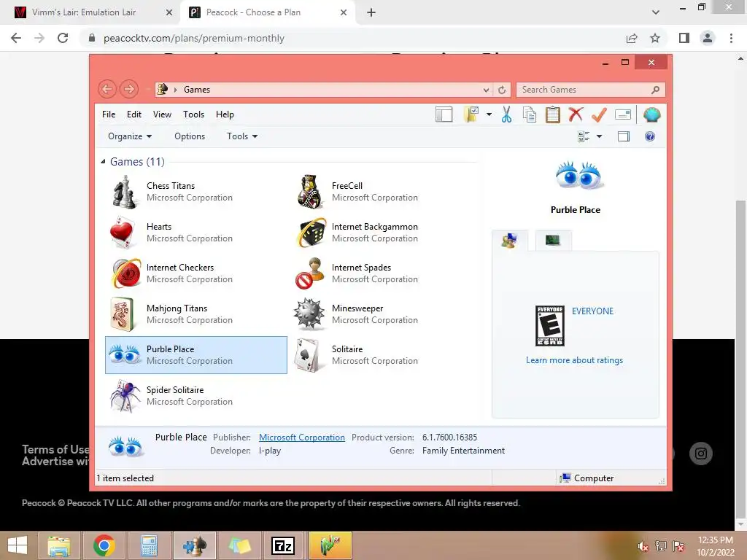
Task: Click the Properties card toolbar icon
Action: pyautogui.click(x=623, y=114)
